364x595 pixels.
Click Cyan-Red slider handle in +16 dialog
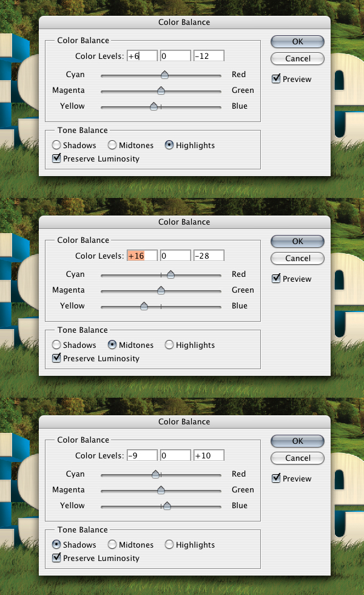tap(170, 274)
